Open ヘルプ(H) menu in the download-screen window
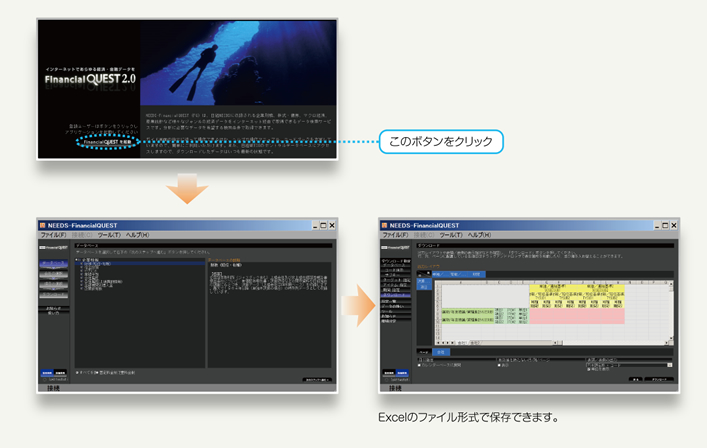Viewport: 707px width, 448px height. (x=479, y=235)
